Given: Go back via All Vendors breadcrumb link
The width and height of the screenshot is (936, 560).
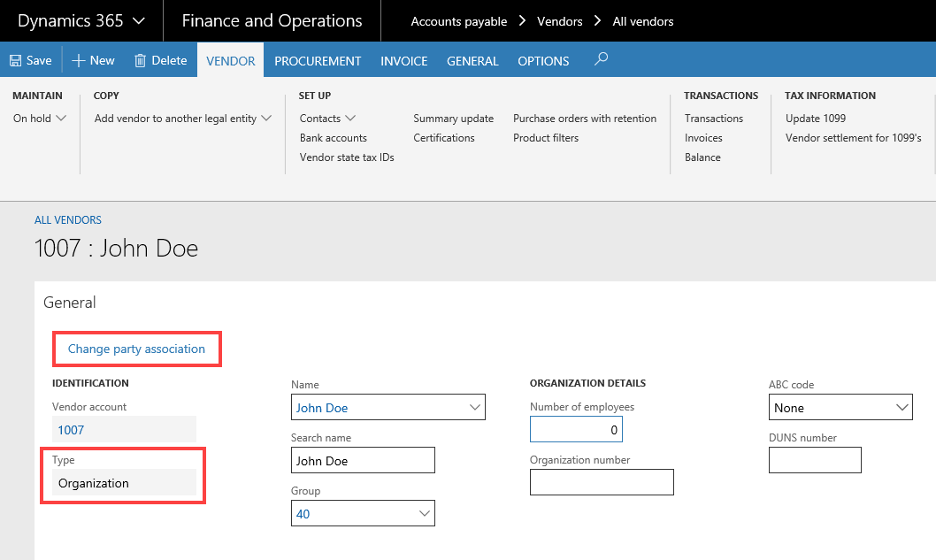Looking at the screenshot, I should coord(68,220).
